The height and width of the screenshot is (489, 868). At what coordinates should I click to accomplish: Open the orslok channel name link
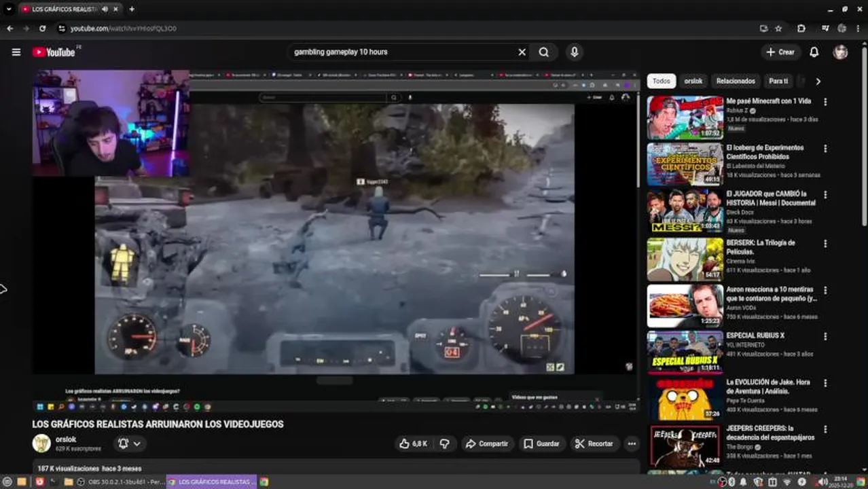[x=66, y=439]
